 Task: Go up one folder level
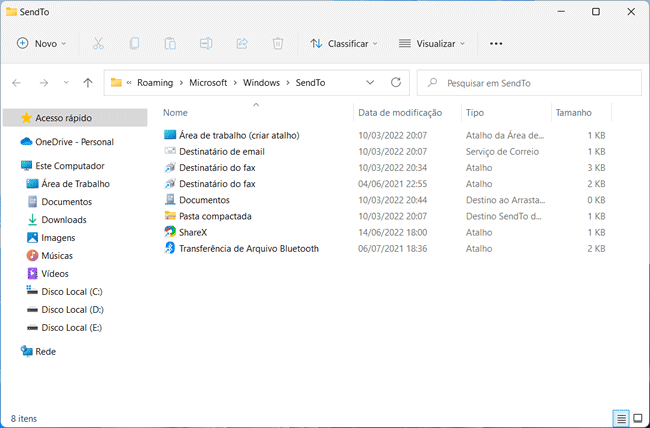click(88, 82)
